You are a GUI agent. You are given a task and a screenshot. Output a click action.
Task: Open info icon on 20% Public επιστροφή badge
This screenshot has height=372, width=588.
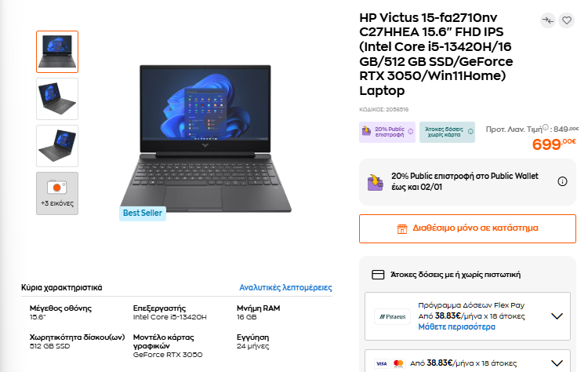point(411,132)
